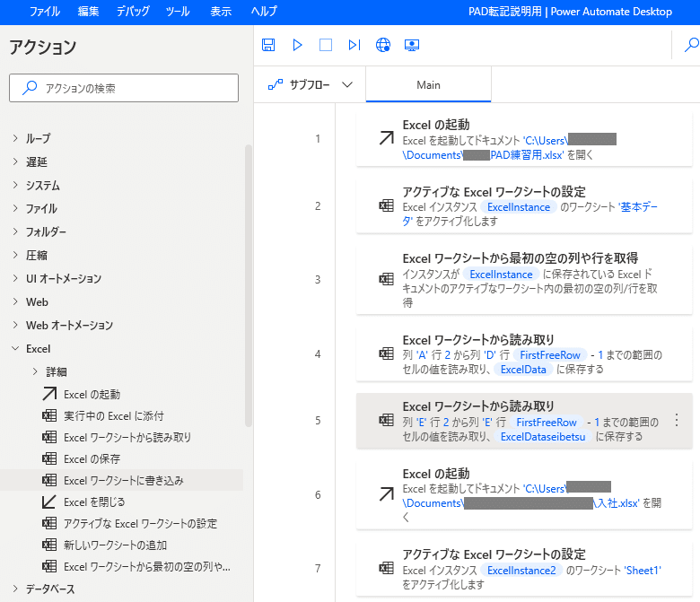Click the 'Excel の起動' title in step 1
Image resolution: width=700 pixels, height=602 pixels.
click(436, 125)
